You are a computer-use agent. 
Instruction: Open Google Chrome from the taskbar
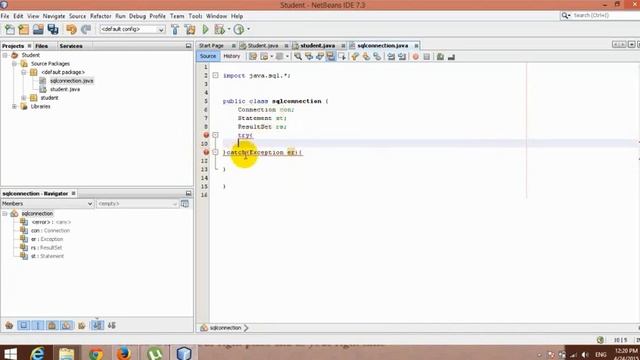click(x=96, y=353)
